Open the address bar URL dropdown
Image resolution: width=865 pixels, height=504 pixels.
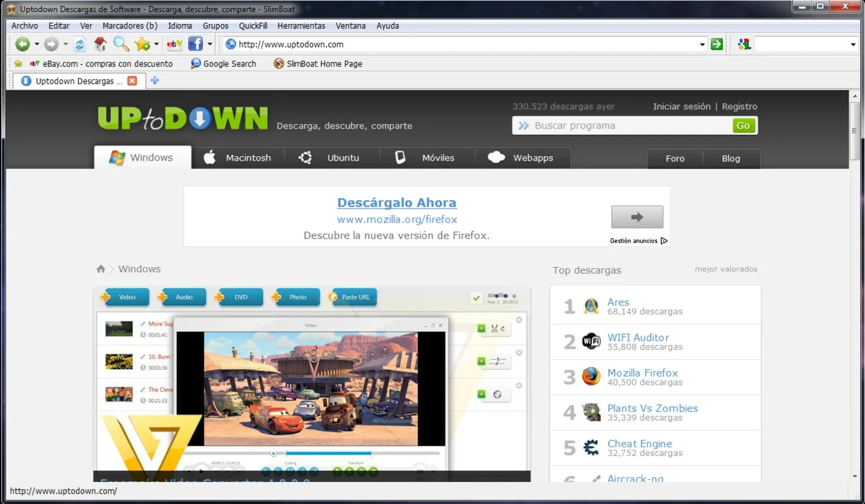(x=702, y=44)
